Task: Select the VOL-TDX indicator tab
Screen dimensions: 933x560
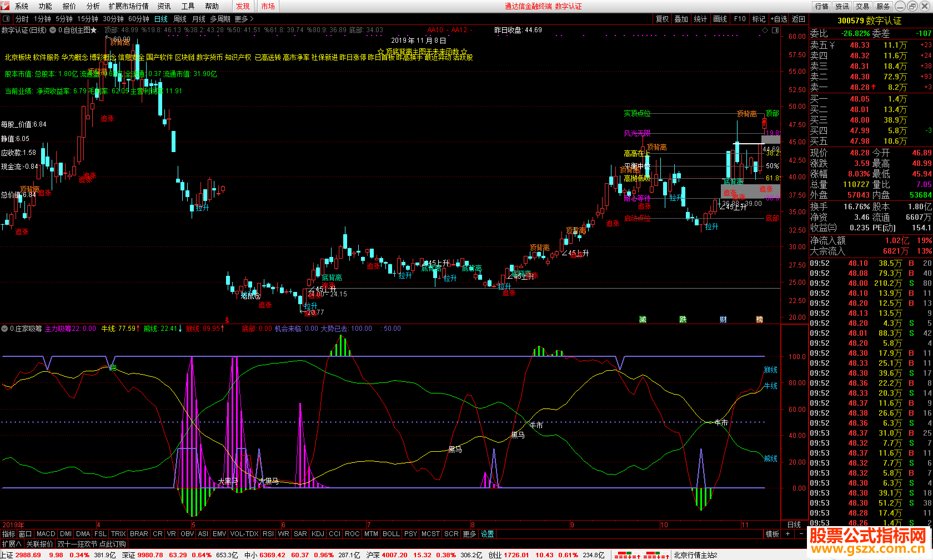Action: click(244, 534)
